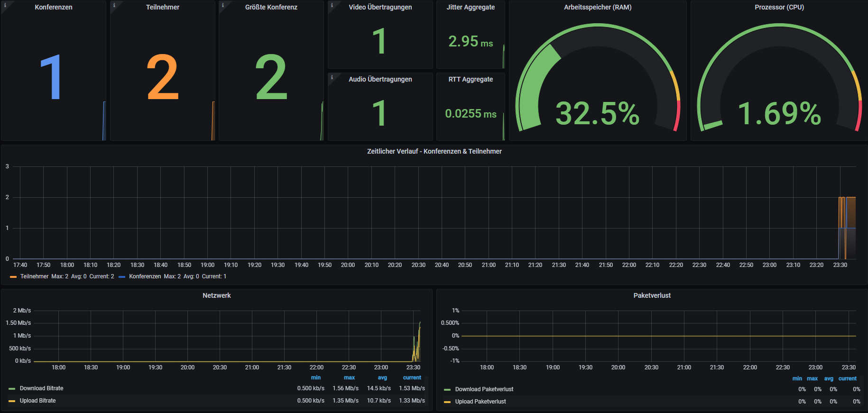The width and height of the screenshot is (868, 413).
Task: Click the yellow Upload Bitrate color swatch
Action: pos(12,401)
